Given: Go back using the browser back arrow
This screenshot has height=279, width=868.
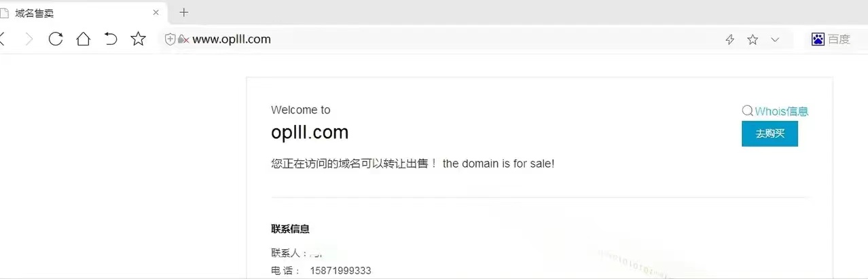Looking at the screenshot, I should click(x=2, y=39).
